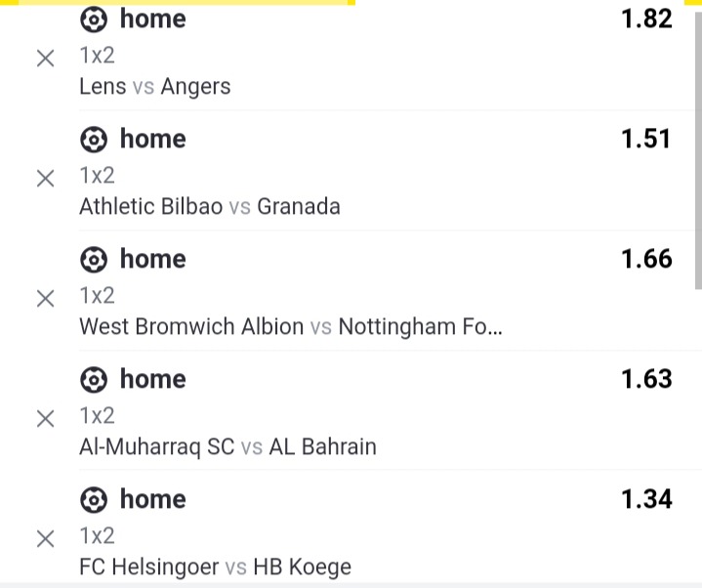
Task: Click the 1.82 odds value
Action: (646, 19)
